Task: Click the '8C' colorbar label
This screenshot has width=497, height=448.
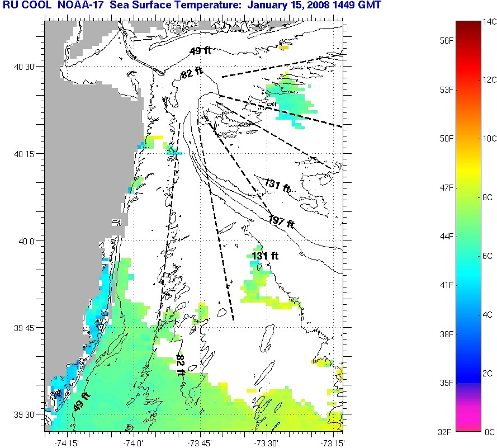Action: click(x=487, y=197)
